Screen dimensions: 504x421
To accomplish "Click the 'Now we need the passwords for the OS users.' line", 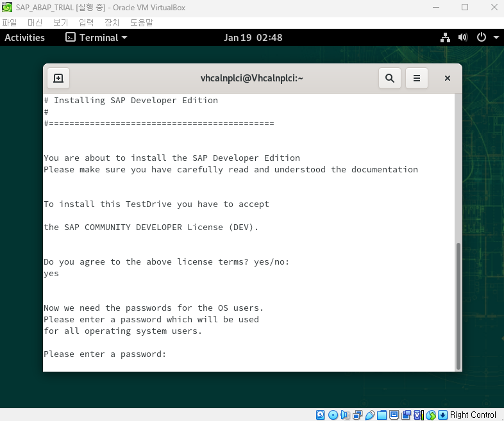I will 154,308.
